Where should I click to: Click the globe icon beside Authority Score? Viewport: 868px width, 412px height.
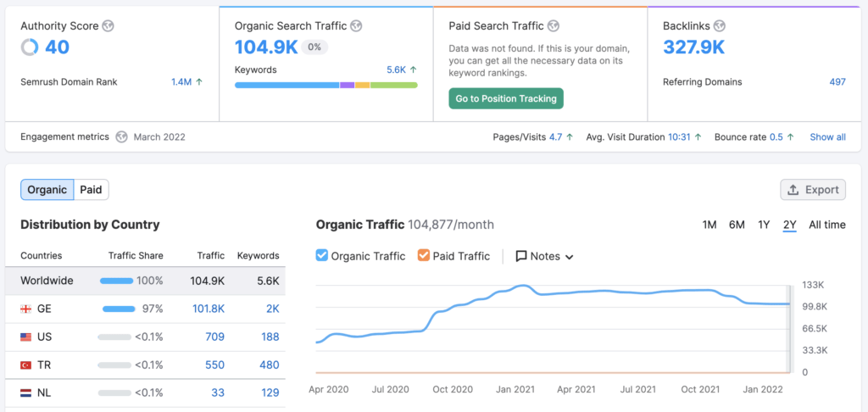point(108,26)
